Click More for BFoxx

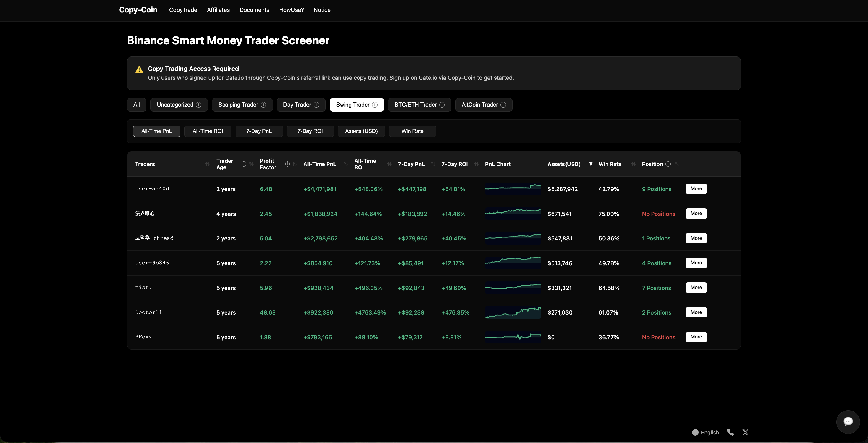tap(696, 337)
